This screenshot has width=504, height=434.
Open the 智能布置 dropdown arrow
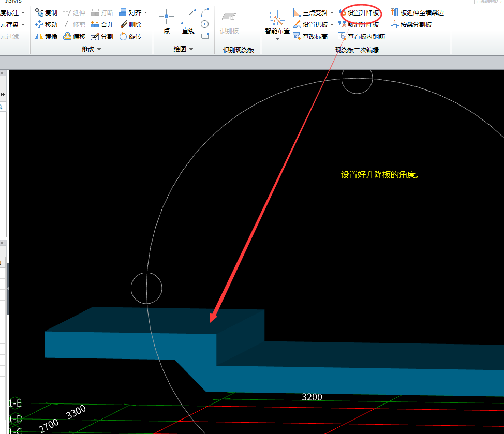pos(277,39)
